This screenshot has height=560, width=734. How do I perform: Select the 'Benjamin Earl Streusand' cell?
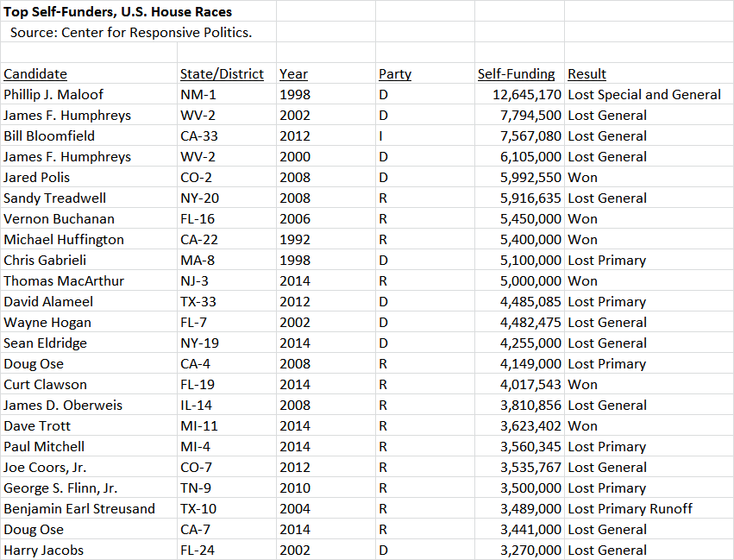89,508
